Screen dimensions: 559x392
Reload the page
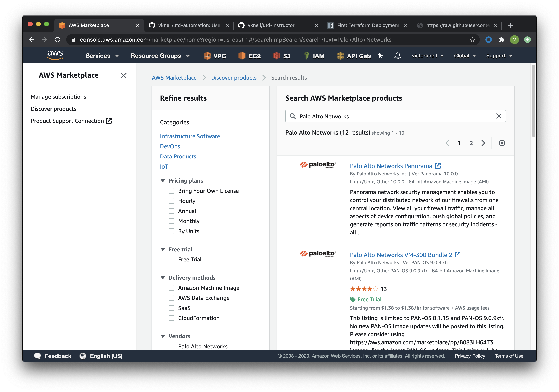57,40
